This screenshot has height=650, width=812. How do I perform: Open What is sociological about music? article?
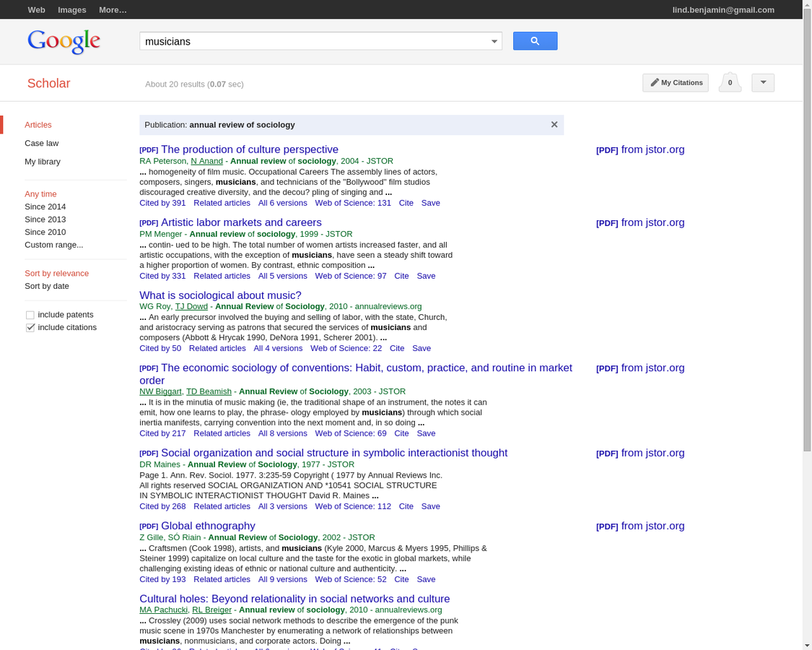(220, 295)
